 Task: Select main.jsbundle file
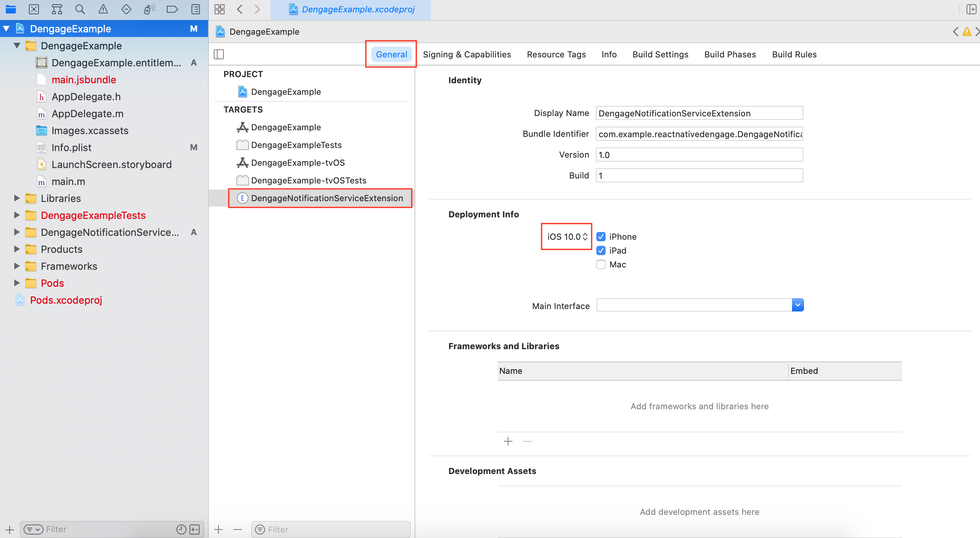(84, 80)
